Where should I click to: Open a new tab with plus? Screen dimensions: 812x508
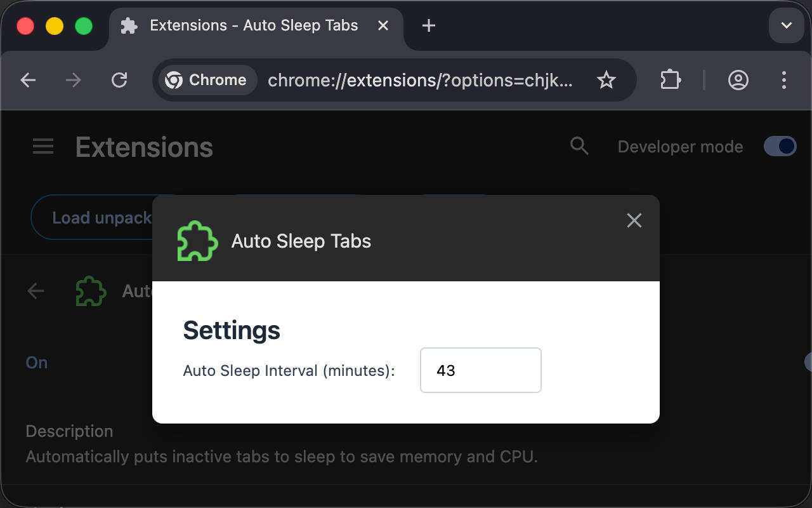coord(429,25)
